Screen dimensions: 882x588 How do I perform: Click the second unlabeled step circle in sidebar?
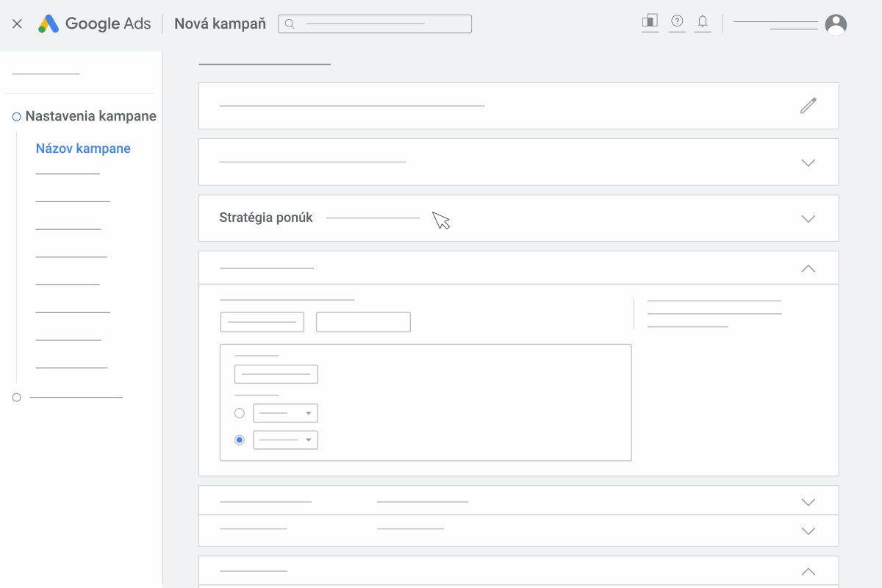coord(17,397)
